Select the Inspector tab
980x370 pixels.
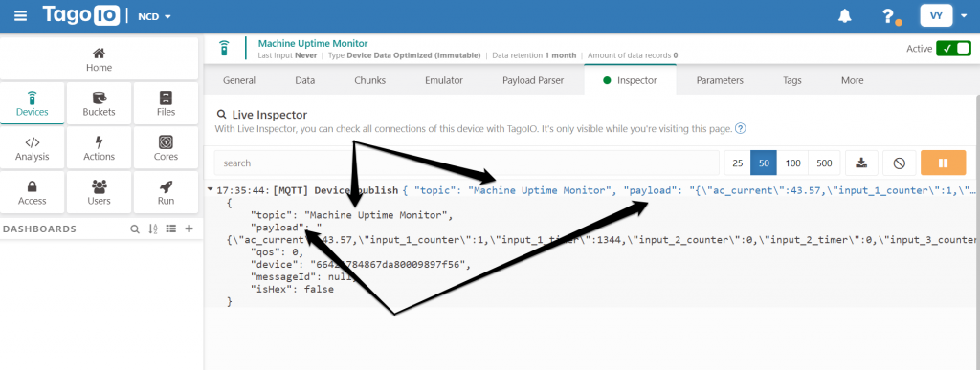coord(630,80)
